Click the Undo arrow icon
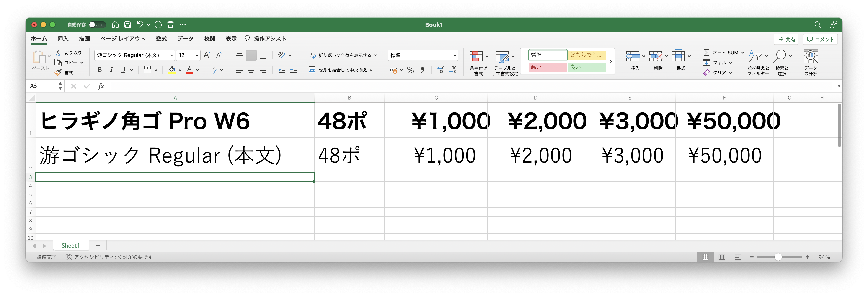The image size is (868, 296). [x=140, y=25]
